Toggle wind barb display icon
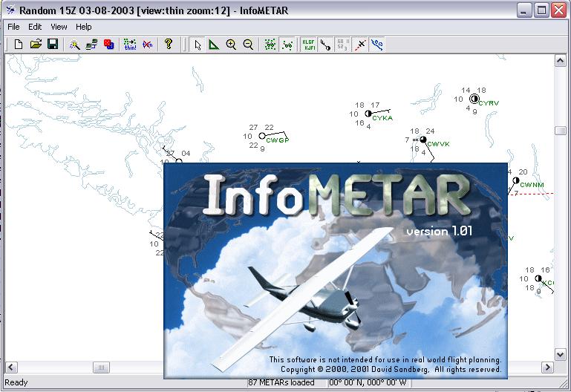The height and width of the screenshot is (392, 571). [x=325, y=45]
